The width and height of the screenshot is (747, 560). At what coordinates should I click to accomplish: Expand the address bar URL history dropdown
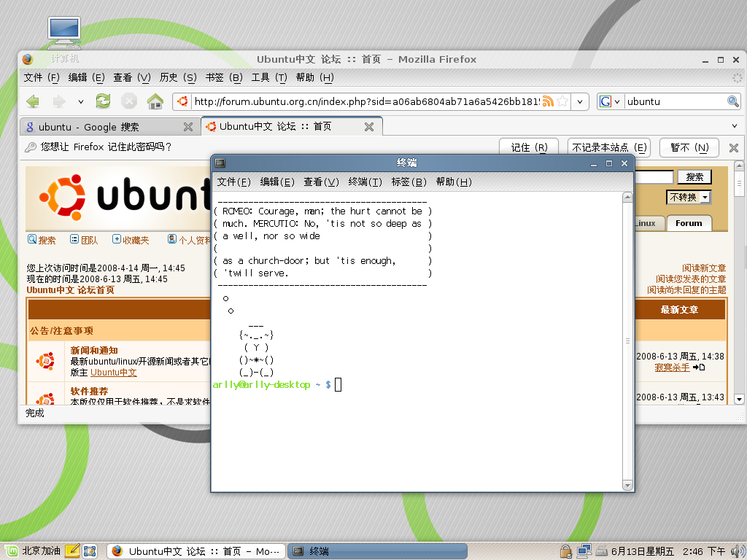pyautogui.click(x=580, y=101)
